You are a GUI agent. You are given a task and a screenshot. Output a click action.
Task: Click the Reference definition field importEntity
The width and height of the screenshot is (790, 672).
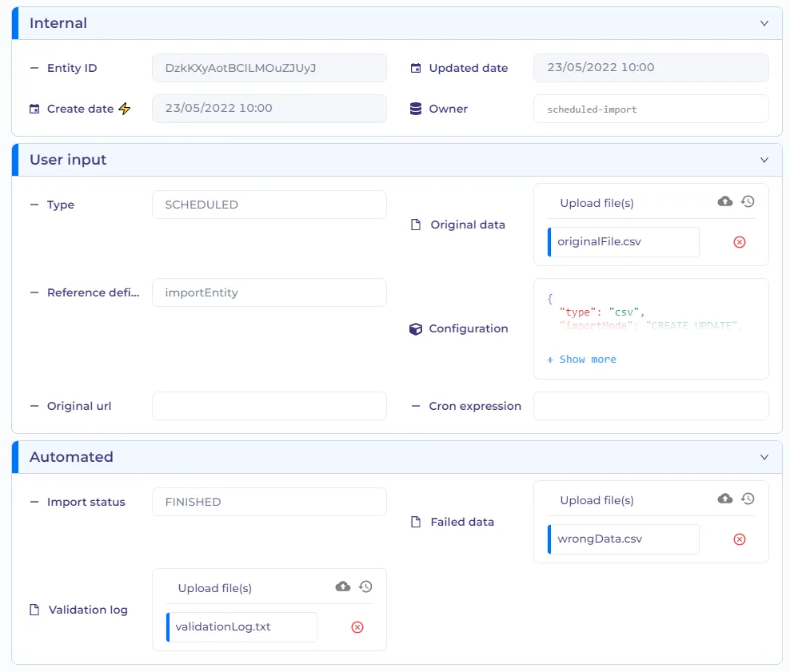[269, 292]
